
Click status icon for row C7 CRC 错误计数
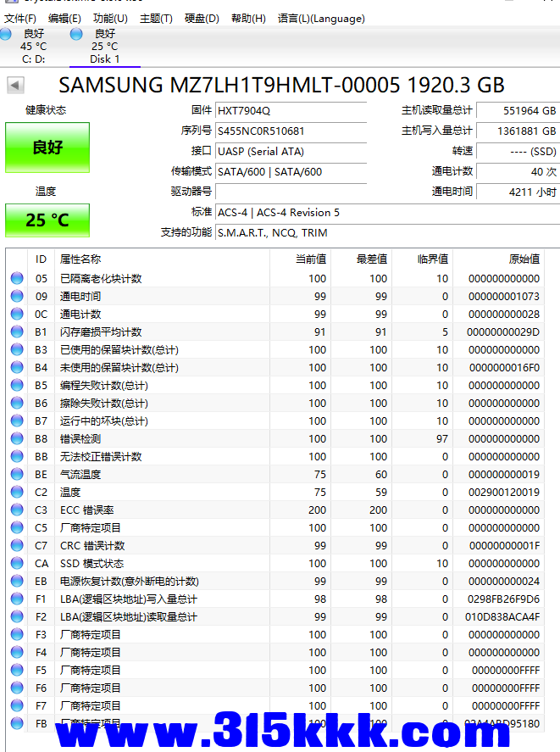(x=17, y=545)
